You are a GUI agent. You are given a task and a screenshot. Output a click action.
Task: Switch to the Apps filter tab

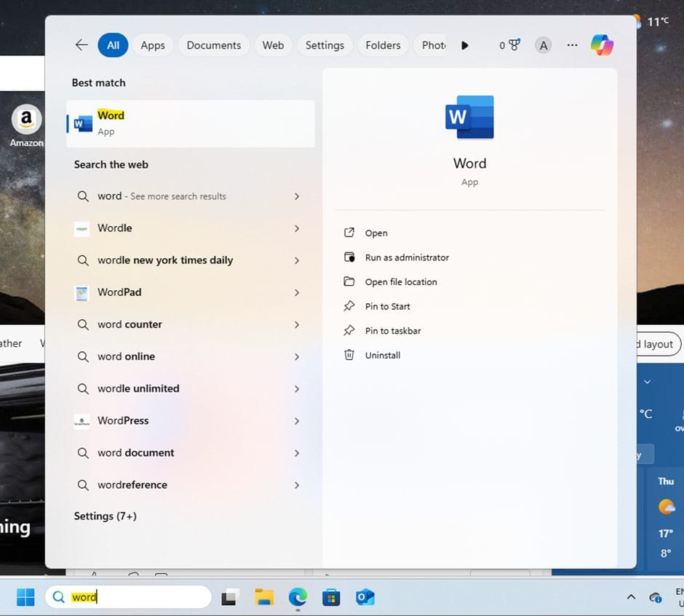(153, 45)
